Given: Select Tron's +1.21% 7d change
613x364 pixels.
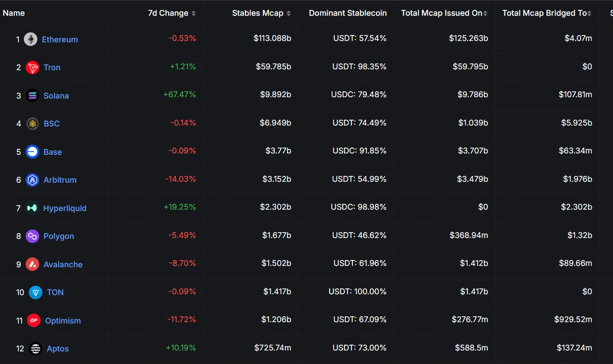Looking at the screenshot, I should pos(183,67).
